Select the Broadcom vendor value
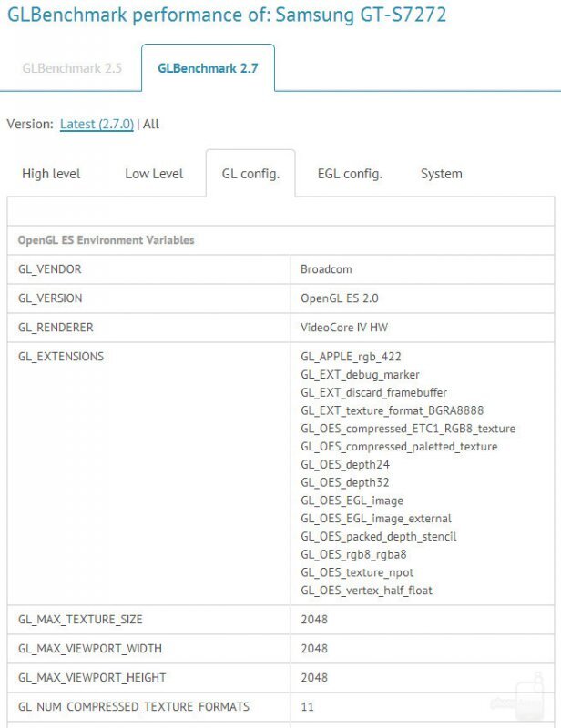Image resolution: width=561 pixels, height=728 pixels. pyautogui.click(x=326, y=269)
